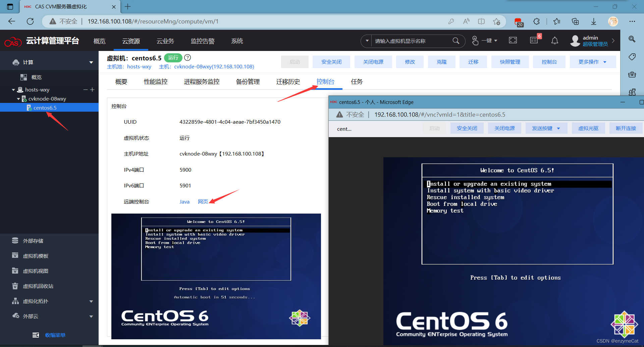This screenshot has width=644, height=347.
Task: Switch to the 进程服务监控 tab
Action: pyautogui.click(x=202, y=81)
